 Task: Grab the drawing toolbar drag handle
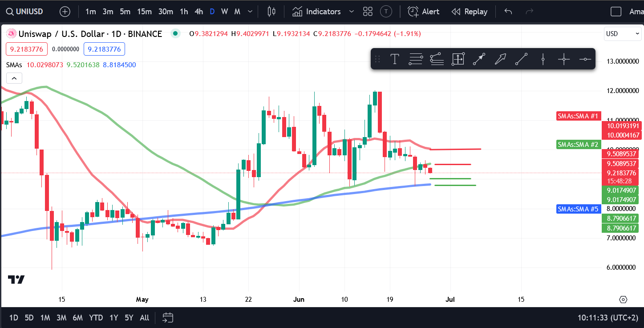pos(377,59)
